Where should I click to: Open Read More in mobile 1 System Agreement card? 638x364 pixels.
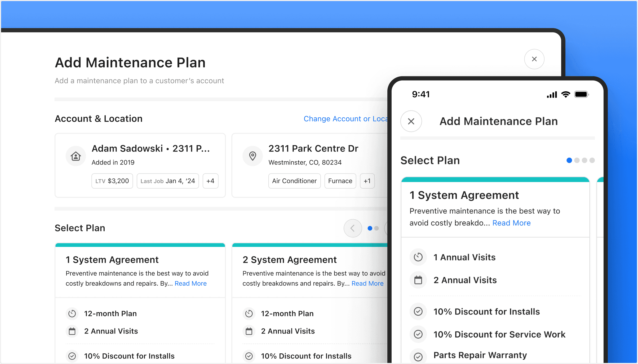pos(511,223)
